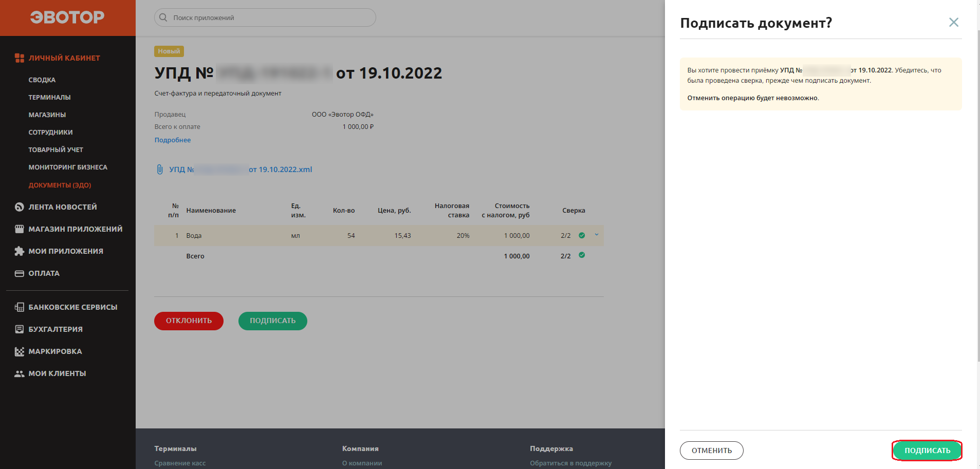Click the Вода item name
980x469 pixels.
point(194,236)
